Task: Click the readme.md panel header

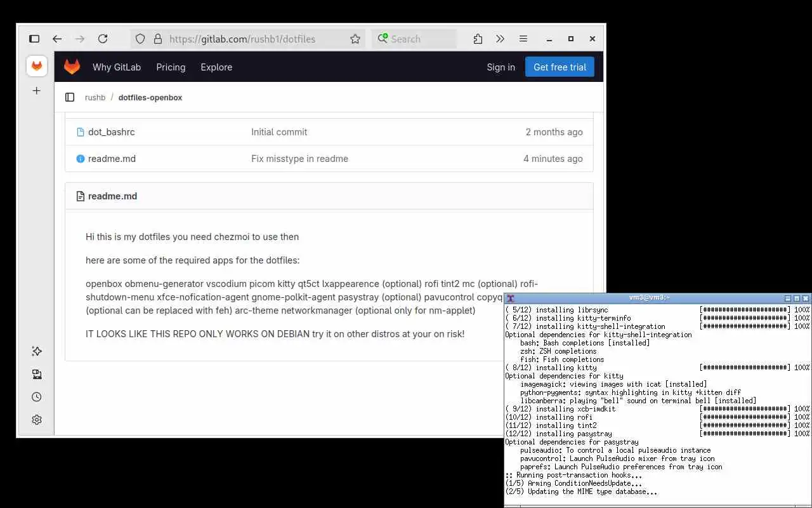Action: [112, 196]
